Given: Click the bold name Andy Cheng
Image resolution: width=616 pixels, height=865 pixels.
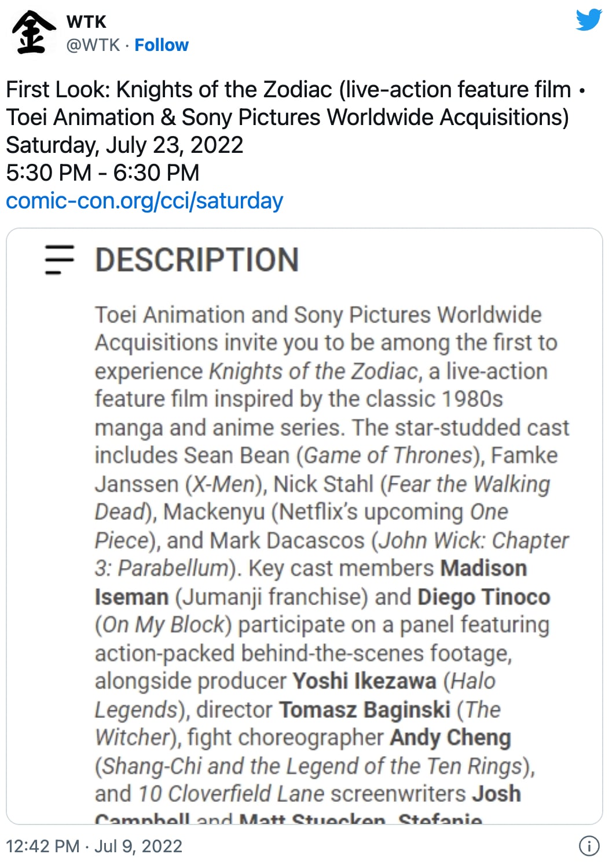Looking at the screenshot, I should pyautogui.click(x=450, y=737).
